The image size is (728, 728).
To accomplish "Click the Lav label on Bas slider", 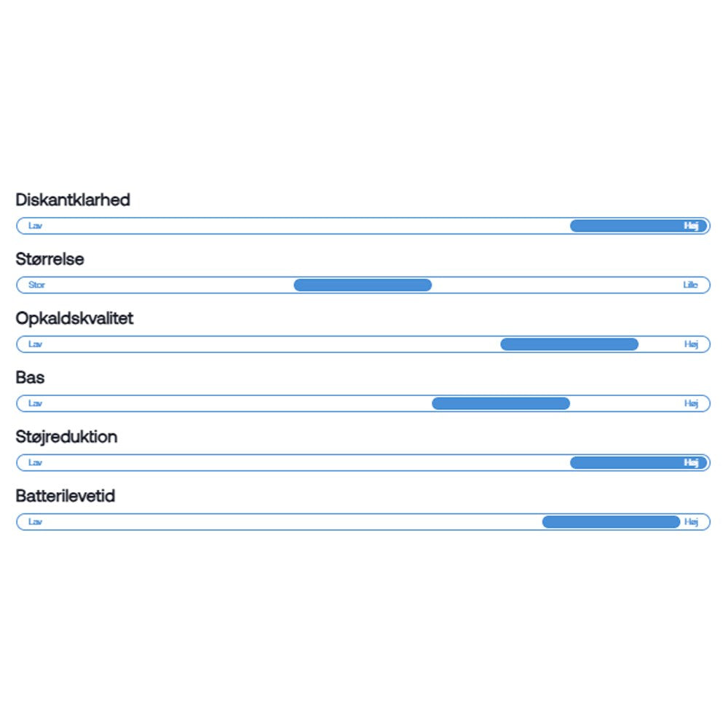I will [x=35, y=403].
